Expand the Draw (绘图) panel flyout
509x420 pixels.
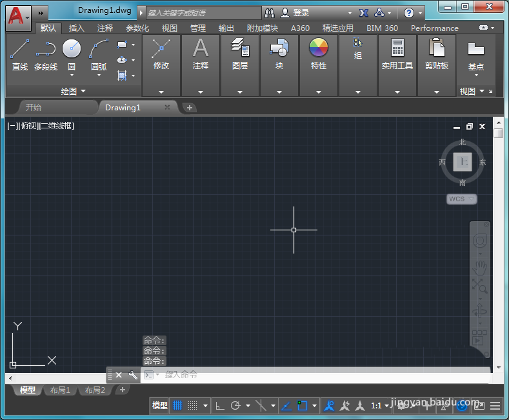pyautogui.click(x=74, y=91)
